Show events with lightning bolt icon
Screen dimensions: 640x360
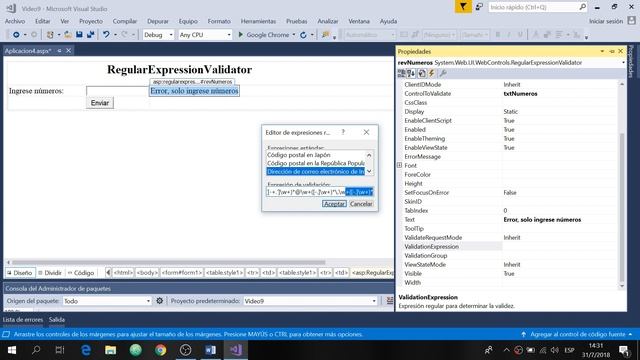[431, 73]
